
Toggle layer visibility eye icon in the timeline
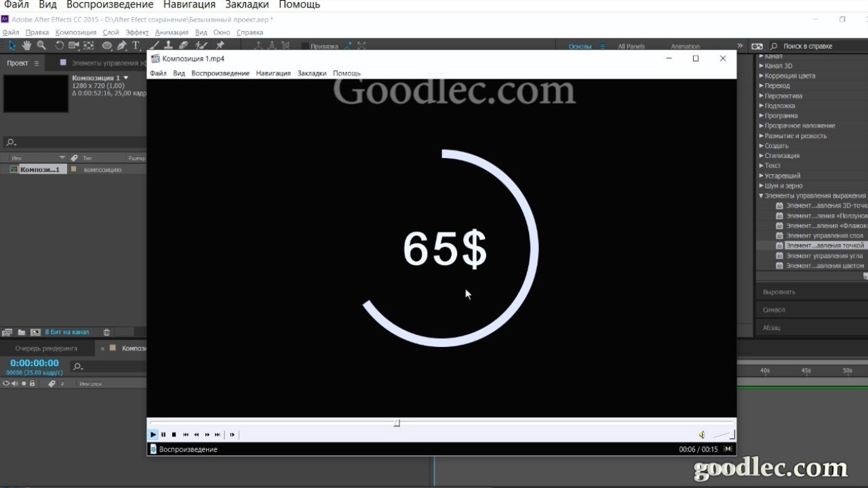coord(5,383)
